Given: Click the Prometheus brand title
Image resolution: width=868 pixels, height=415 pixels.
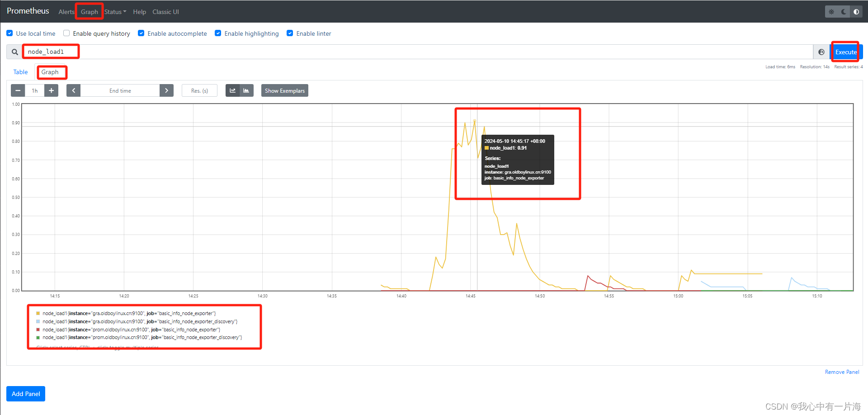Looking at the screenshot, I should pos(28,11).
